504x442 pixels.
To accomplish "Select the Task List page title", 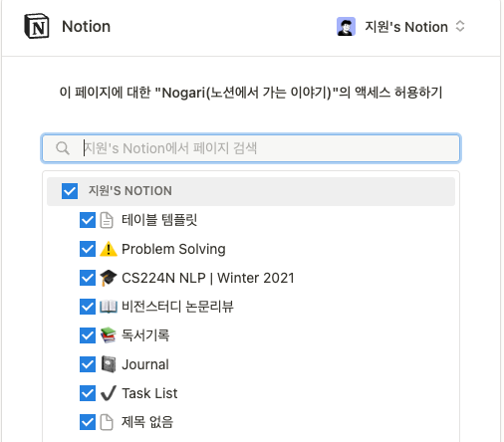I will 149,393.
